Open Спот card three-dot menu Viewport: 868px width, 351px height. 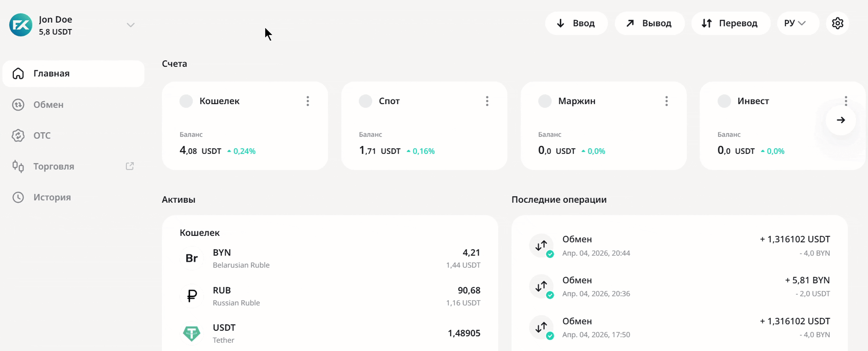point(487,101)
